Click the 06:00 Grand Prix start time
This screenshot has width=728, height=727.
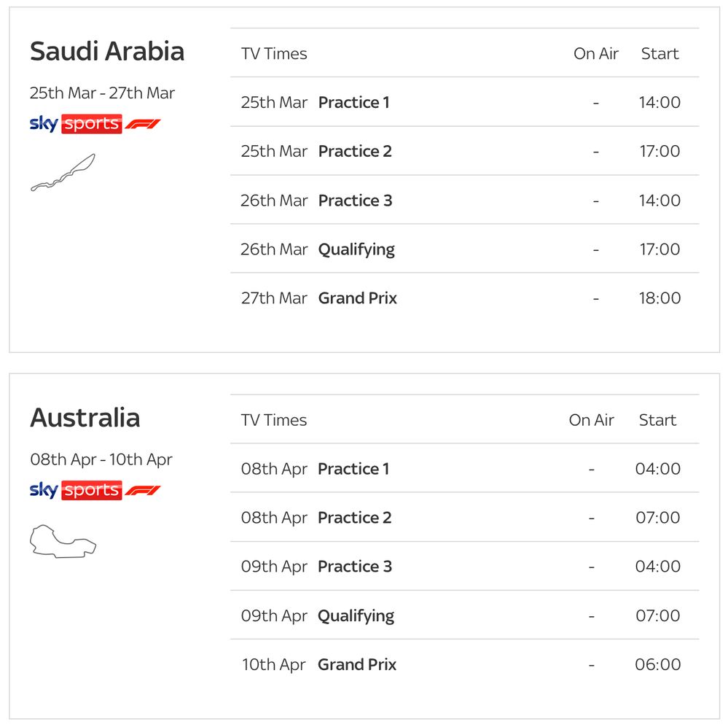(x=657, y=664)
